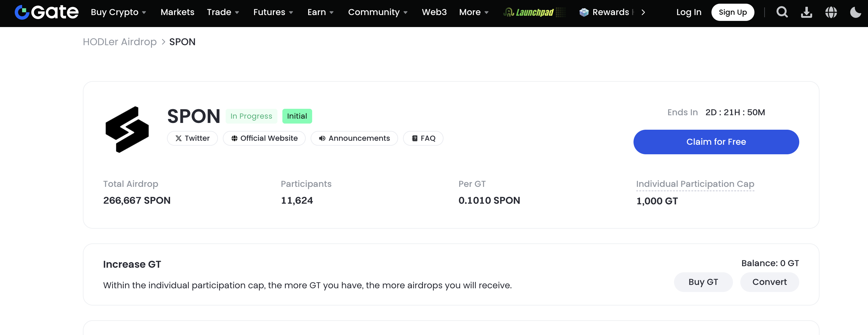Click the SPON token logo
868x335 pixels.
(127, 130)
